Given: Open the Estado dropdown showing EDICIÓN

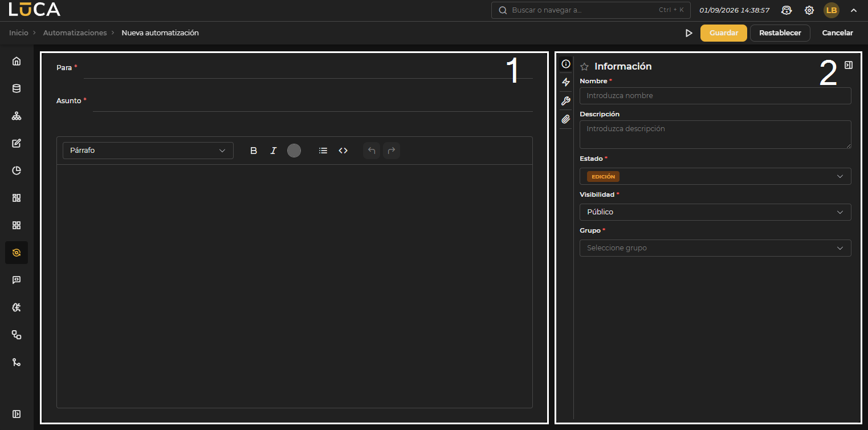Looking at the screenshot, I should [x=715, y=176].
